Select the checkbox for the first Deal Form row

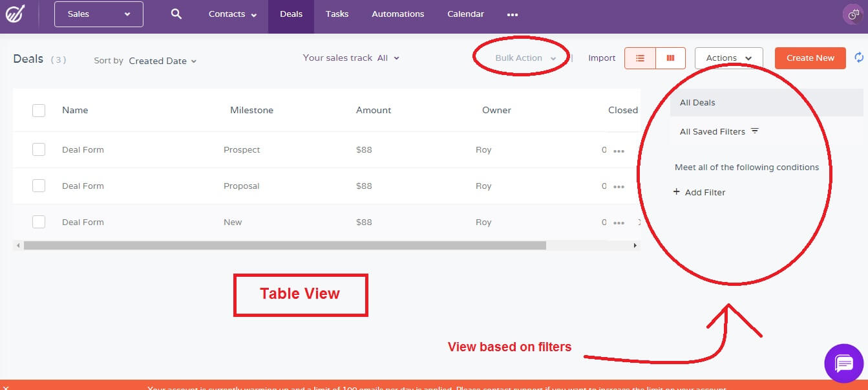39,149
